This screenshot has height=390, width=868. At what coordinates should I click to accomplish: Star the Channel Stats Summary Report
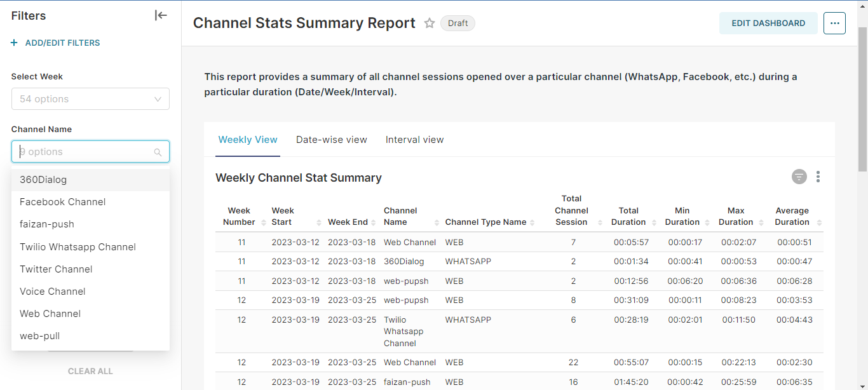pos(429,23)
